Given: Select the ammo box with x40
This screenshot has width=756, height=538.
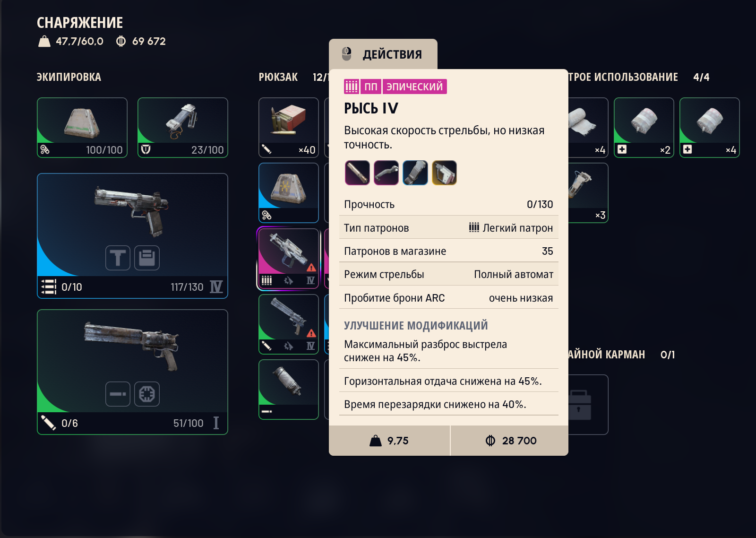Looking at the screenshot, I should click(x=289, y=128).
